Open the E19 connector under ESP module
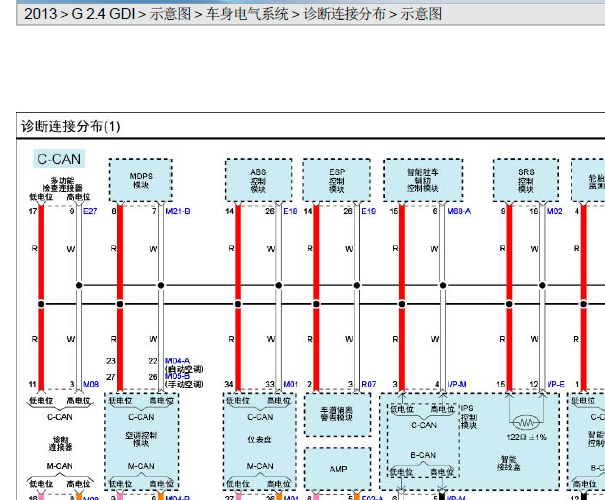 pyautogui.click(x=368, y=211)
